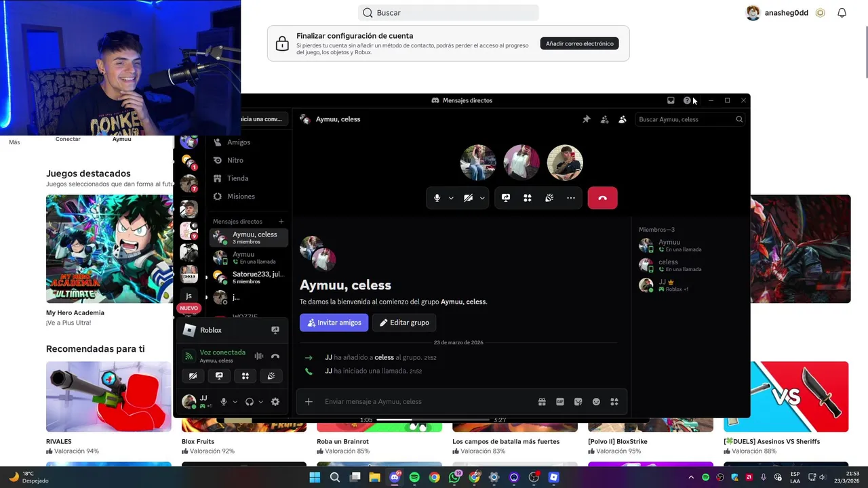
Task: Open anasheg0dd Roblox profile
Action: 777,13
